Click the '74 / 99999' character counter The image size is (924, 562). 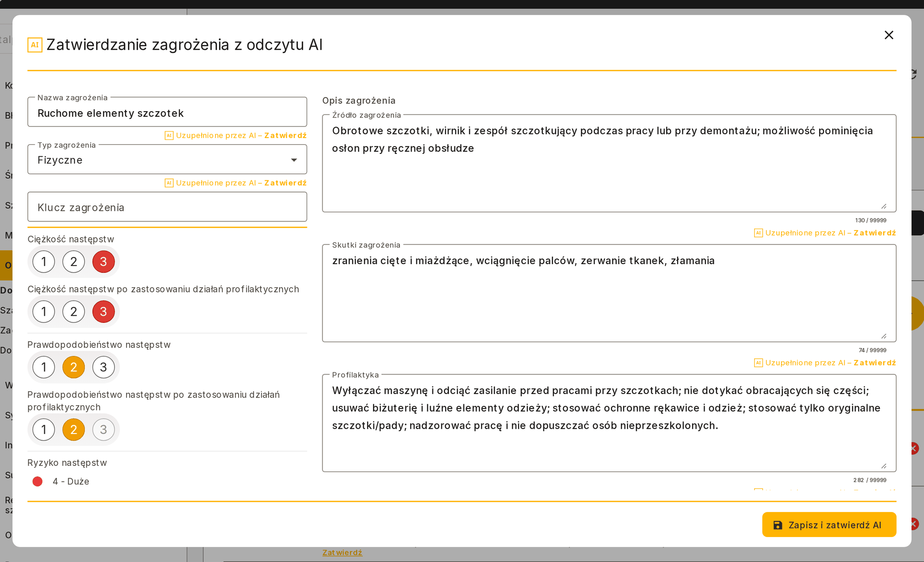[x=873, y=350]
